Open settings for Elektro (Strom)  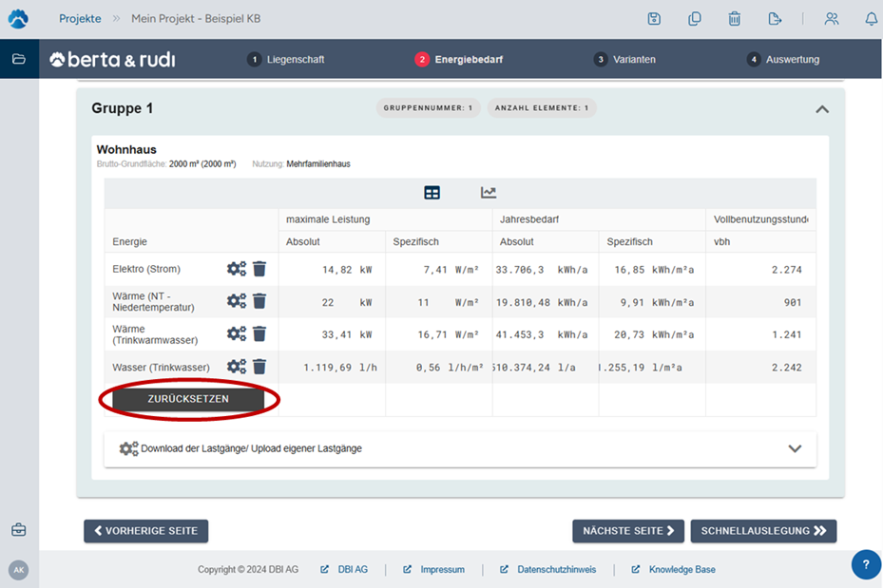236,269
